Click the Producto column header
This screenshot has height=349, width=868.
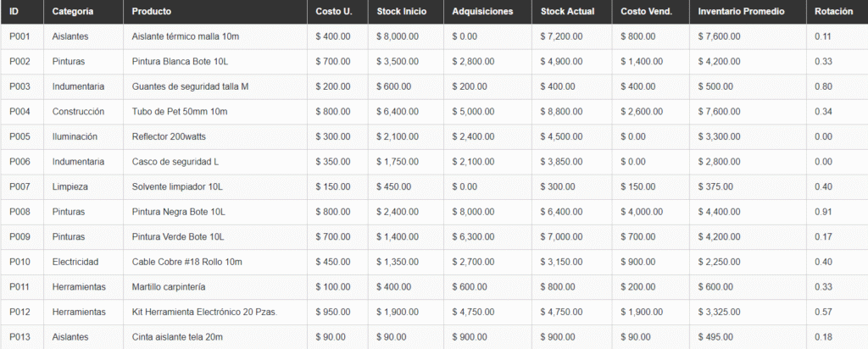click(x=152, y=12)
